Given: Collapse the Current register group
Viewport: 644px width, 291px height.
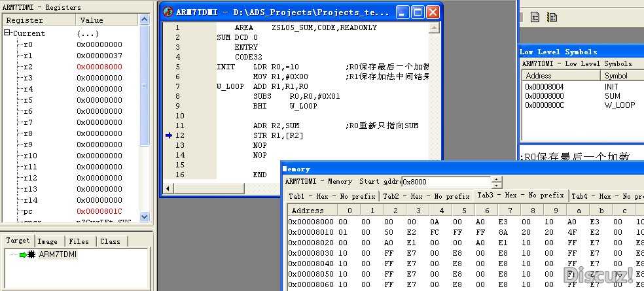Looking at the screenshot, I should (x=7, y=33).
